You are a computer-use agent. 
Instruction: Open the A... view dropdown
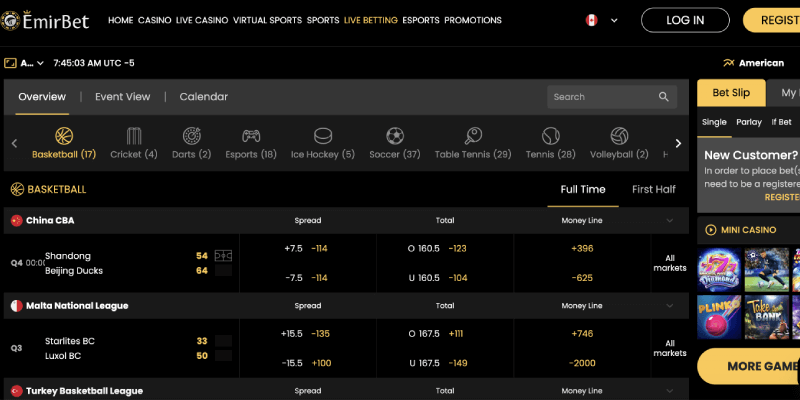30,63
